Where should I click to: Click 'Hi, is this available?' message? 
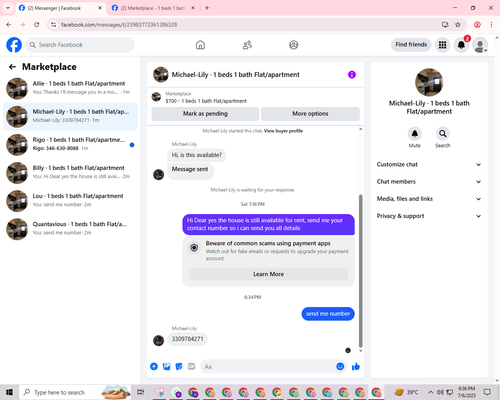point(197,155)
